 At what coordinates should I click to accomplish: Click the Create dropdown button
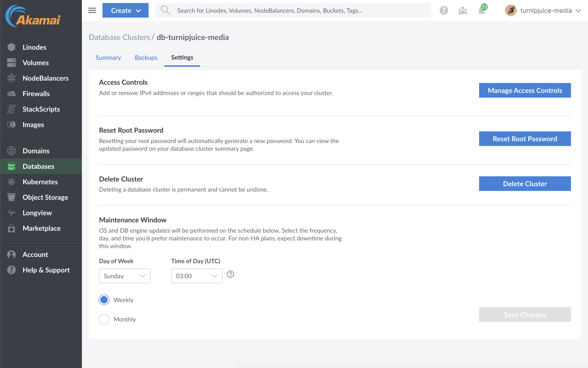125,10
